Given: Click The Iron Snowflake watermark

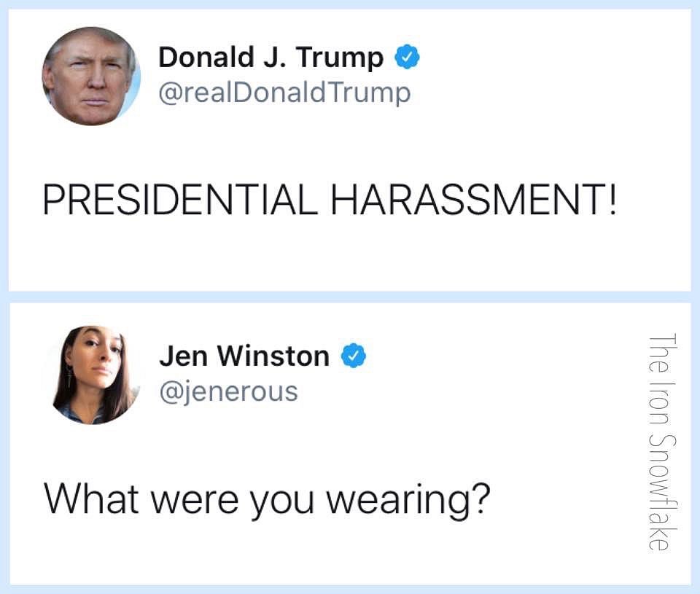Looking at the screenshot, I should pyautogui.click(x=662, y=442).
